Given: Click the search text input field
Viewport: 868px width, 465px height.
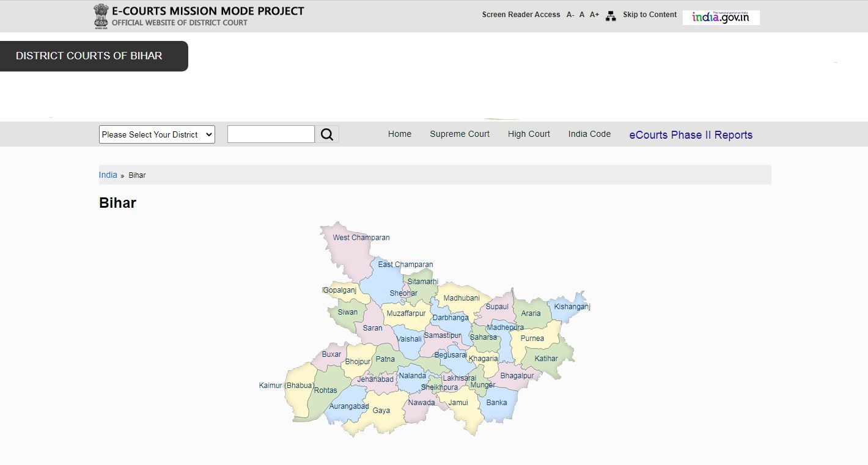Looking at the screenshot, I should point(271,134).
